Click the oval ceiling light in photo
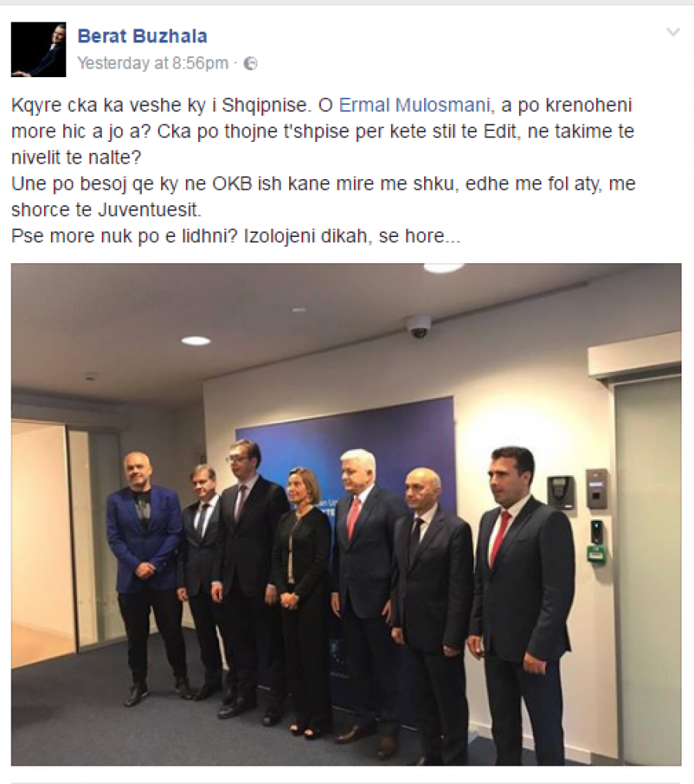 point(196,341)
